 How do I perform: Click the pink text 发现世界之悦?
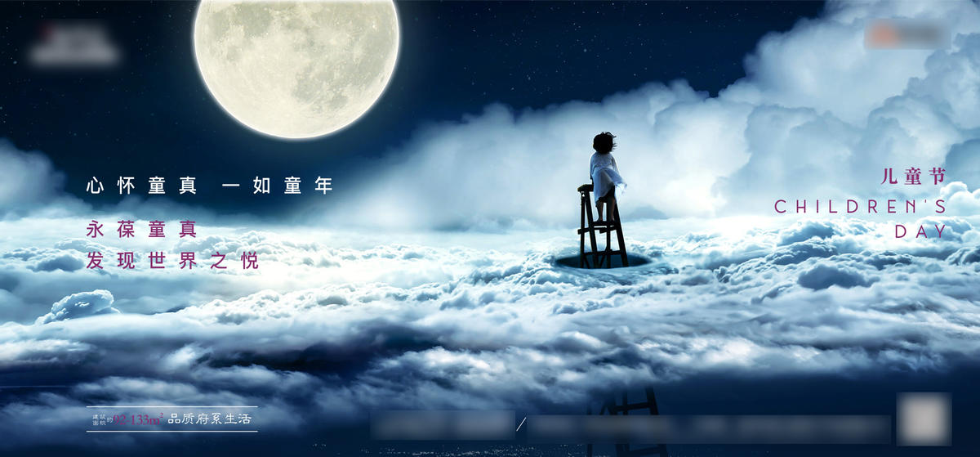click(172, 261)
